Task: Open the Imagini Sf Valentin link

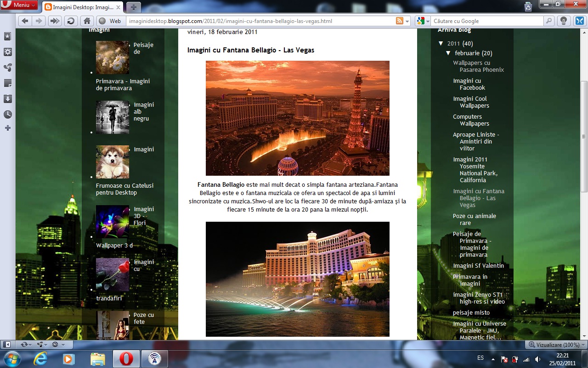Action: tap(478, 265)
